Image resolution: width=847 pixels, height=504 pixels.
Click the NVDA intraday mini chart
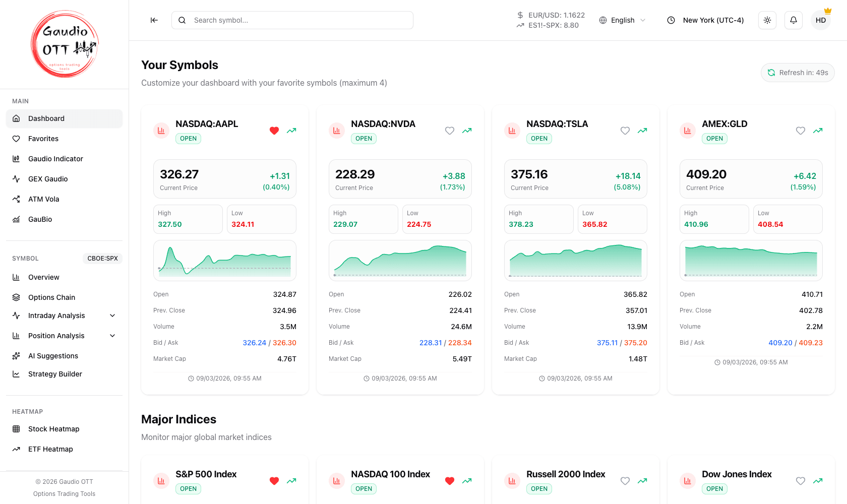400,261
